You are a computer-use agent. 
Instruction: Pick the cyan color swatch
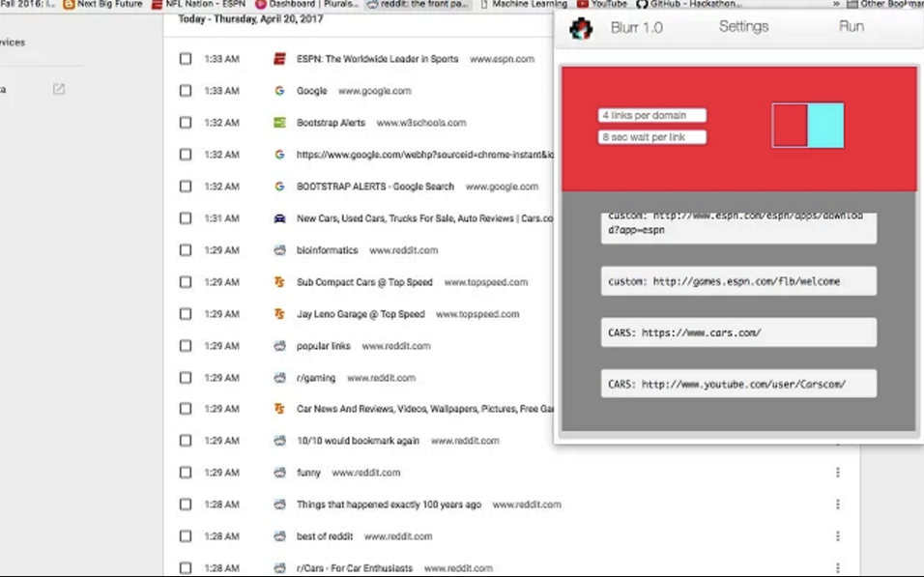pyautogui.click(x=825, y=126)
